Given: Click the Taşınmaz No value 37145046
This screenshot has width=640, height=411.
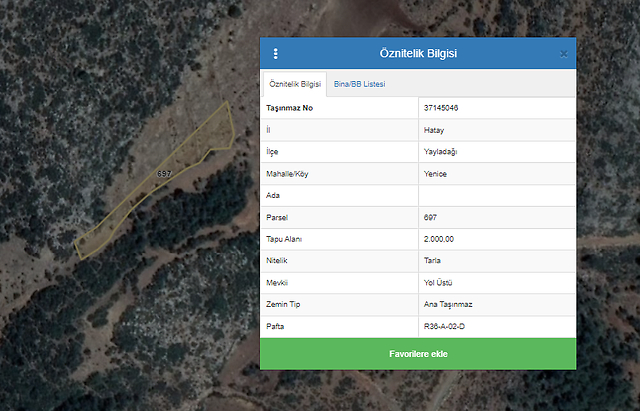Looking at the screenshot, I should pyautogui.click(x=441, y=108).
